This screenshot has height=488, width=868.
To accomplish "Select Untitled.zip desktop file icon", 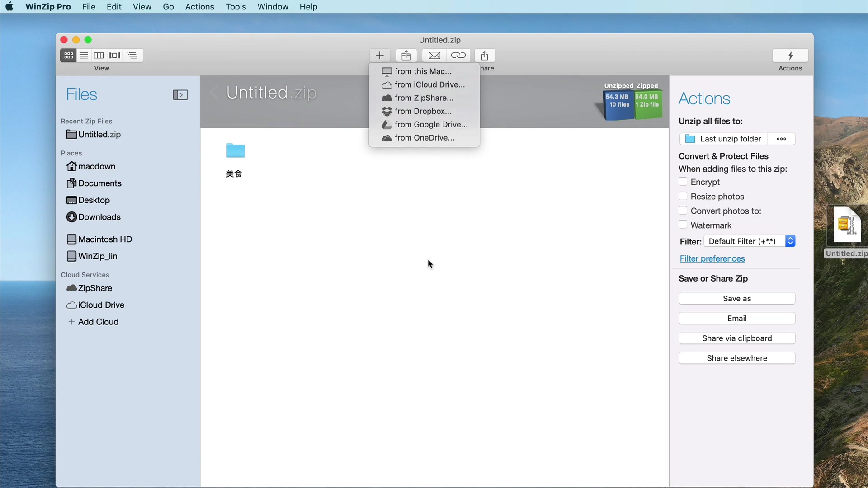I will click(848, 225).
